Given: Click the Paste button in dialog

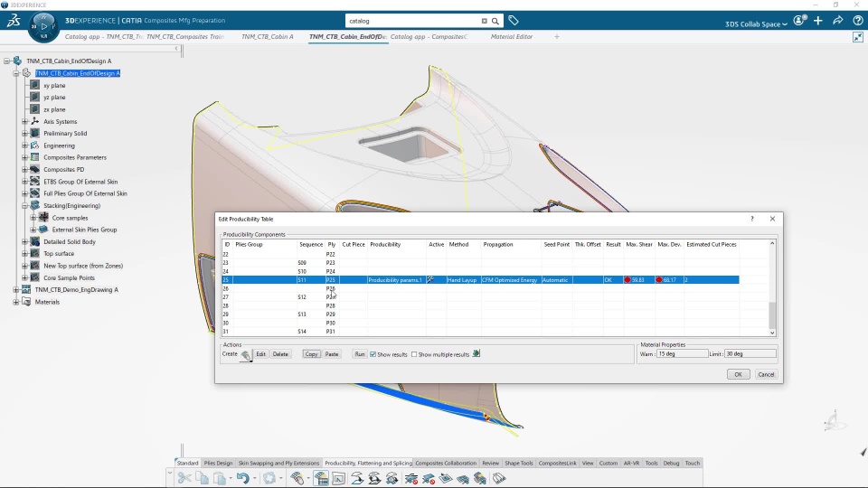Looking at the screenshot, I should 332,354.
